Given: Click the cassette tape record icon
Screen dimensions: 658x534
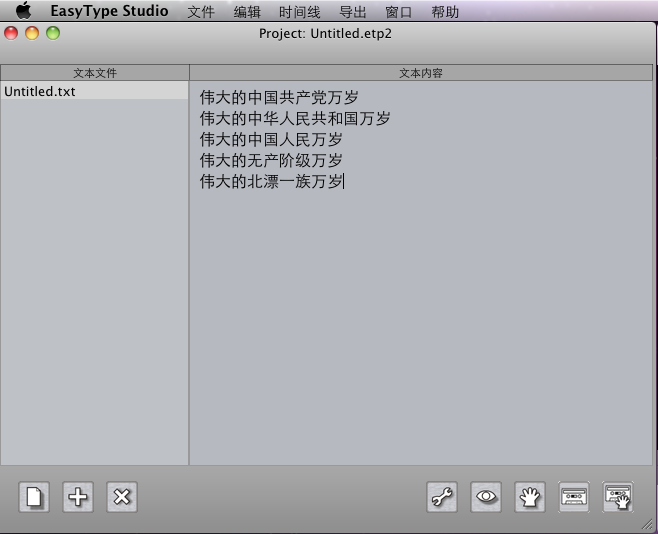Looking at the screenshot, I should coord(574,497).
